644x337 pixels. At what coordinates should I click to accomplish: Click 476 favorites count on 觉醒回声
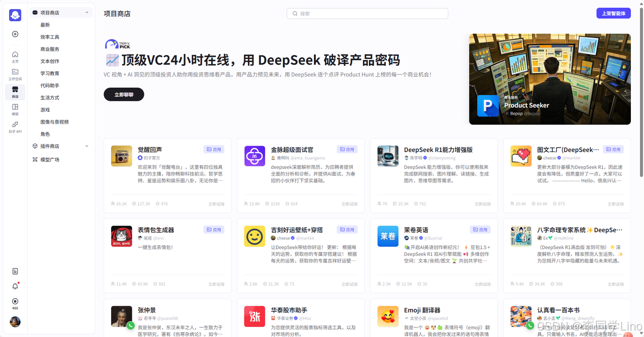[x=162, y=204]
